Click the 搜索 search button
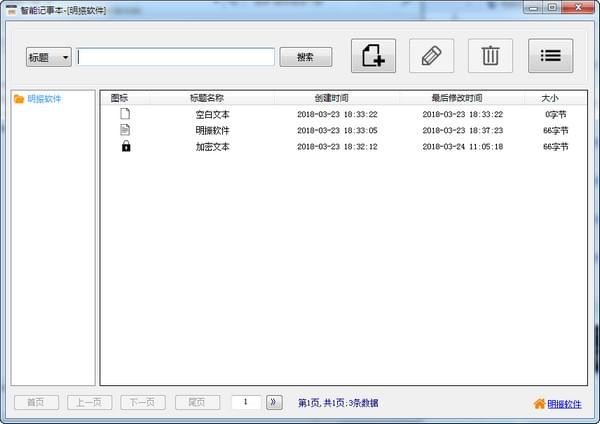 (x=306, y=57)
